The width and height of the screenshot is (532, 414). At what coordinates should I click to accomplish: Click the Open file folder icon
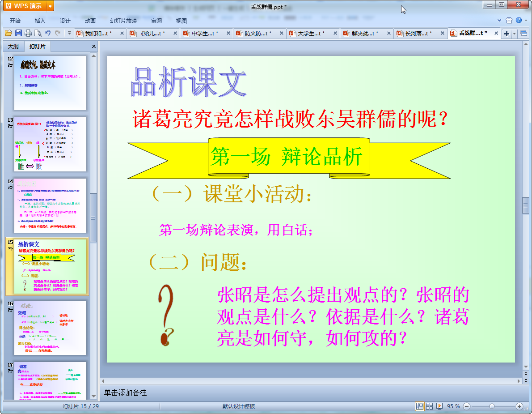click(8, 33)
